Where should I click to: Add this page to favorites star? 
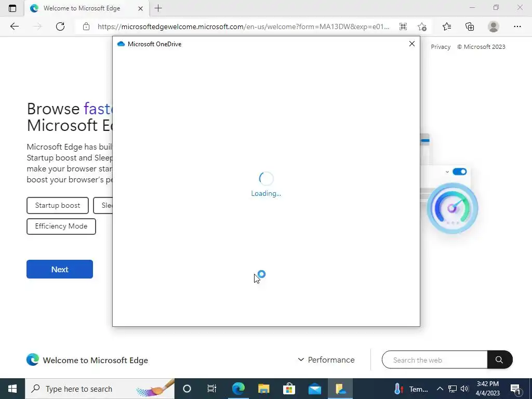422,26
